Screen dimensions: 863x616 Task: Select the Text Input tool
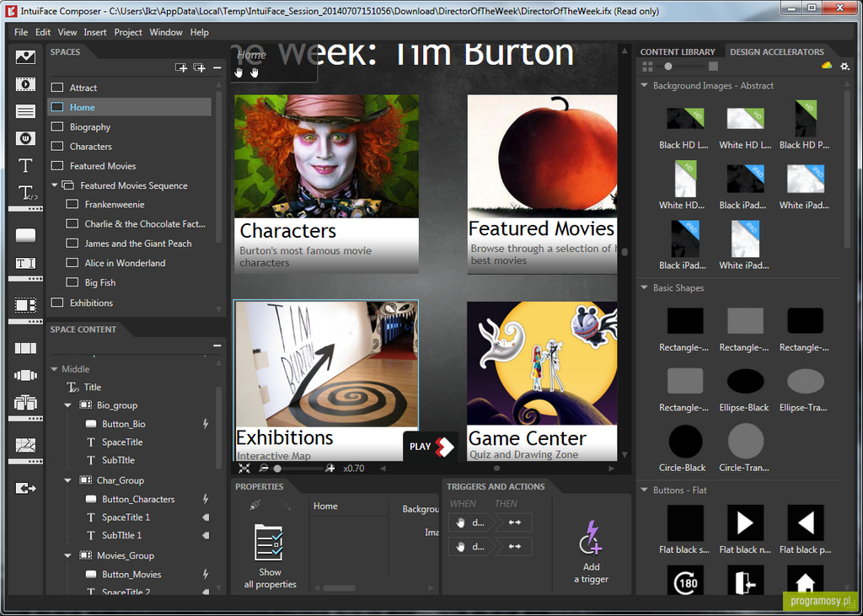point(25,263)
